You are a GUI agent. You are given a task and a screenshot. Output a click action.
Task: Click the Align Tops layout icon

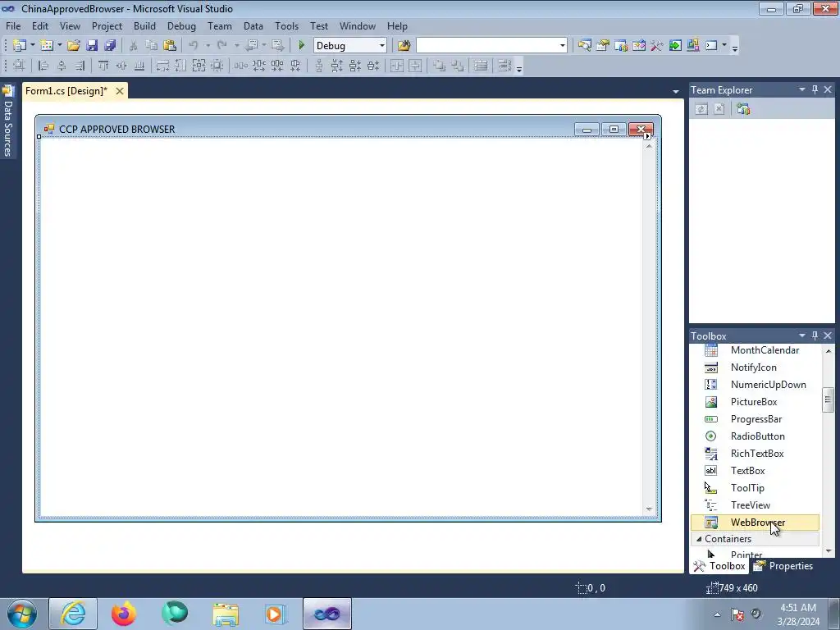pos(103,66)
